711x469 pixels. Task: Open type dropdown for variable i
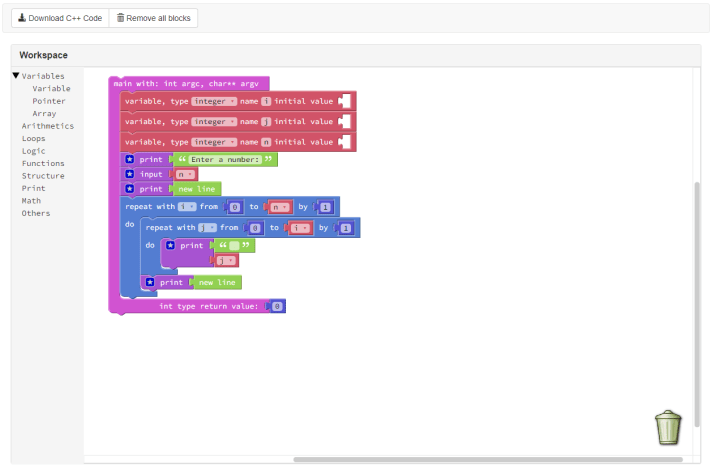tap(213, 102)
